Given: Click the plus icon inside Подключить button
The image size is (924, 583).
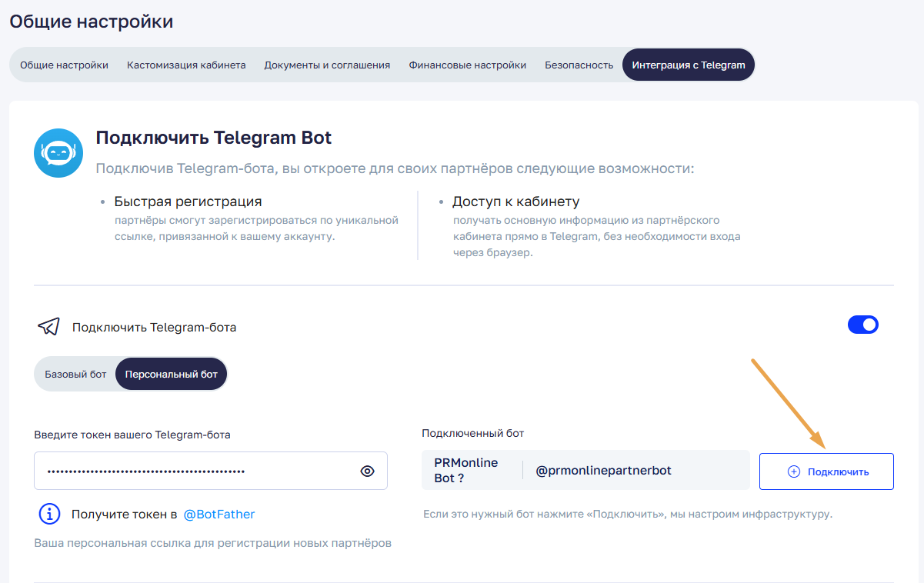Looking at the screenshot, I should (794, 471).
